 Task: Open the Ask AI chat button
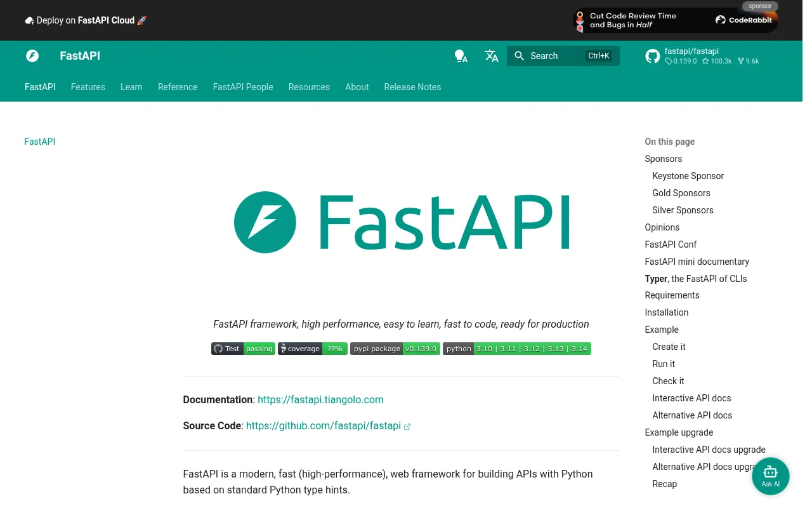(x=771, y=476)
